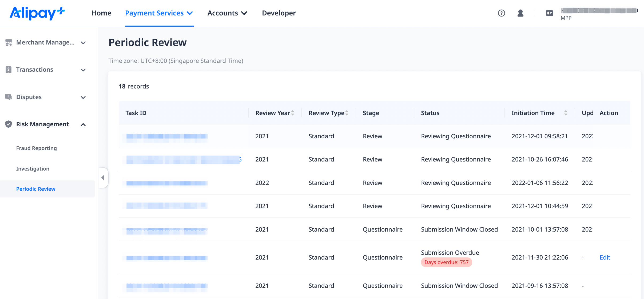Screen dimensions: 644x299
Task: Open the help question mark icon
Action: [x=501, y=13]
